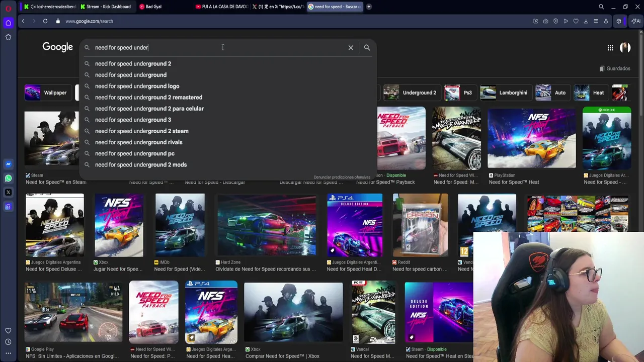Open the edit page note icon
The height and width of the screenshot is (362, 644).
coord(535,21)
